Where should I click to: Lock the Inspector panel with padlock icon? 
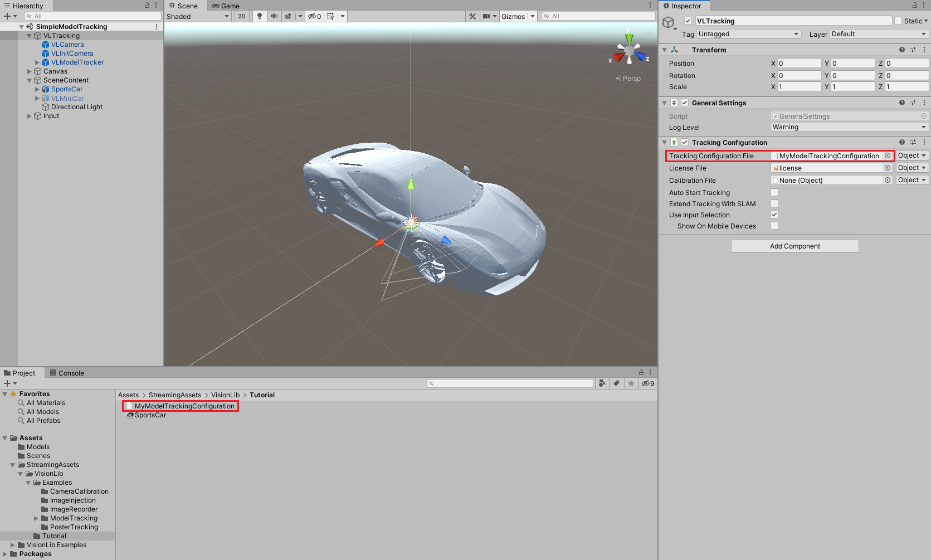(x=914, y=5)
